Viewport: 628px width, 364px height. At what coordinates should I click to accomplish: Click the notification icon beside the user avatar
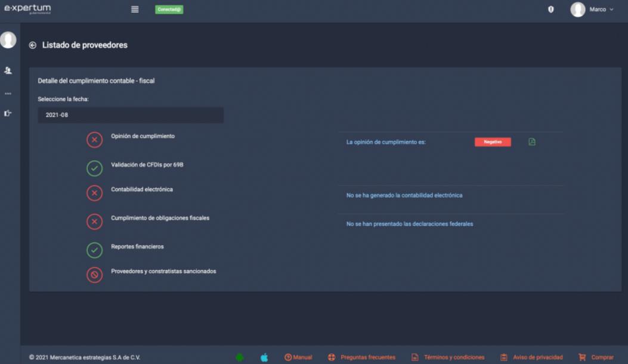tap(550, 9)
